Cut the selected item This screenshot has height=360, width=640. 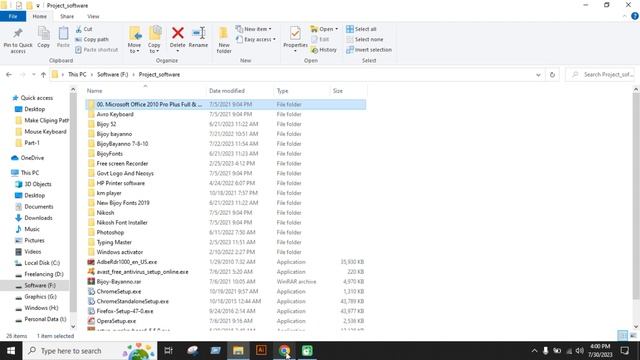[x=84, y=29]
